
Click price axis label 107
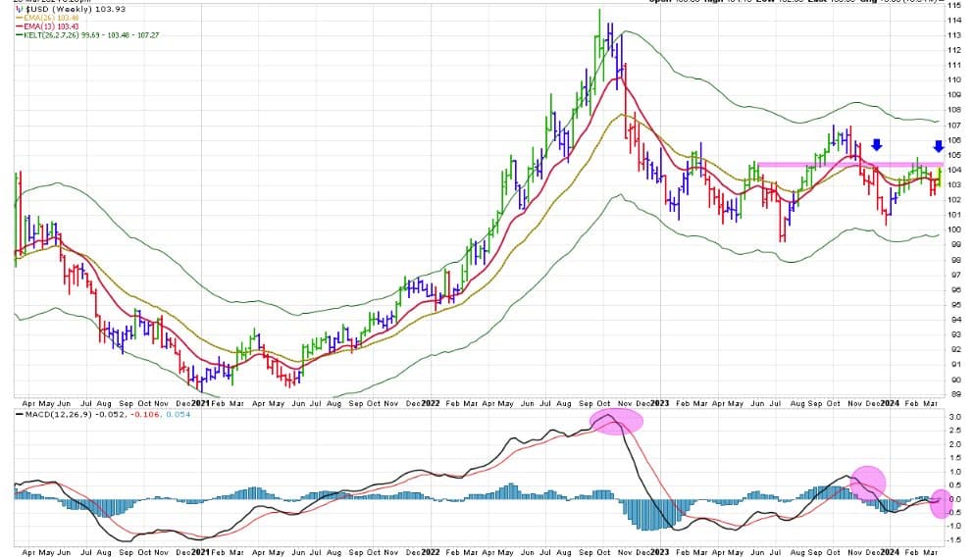pos(953,126)
